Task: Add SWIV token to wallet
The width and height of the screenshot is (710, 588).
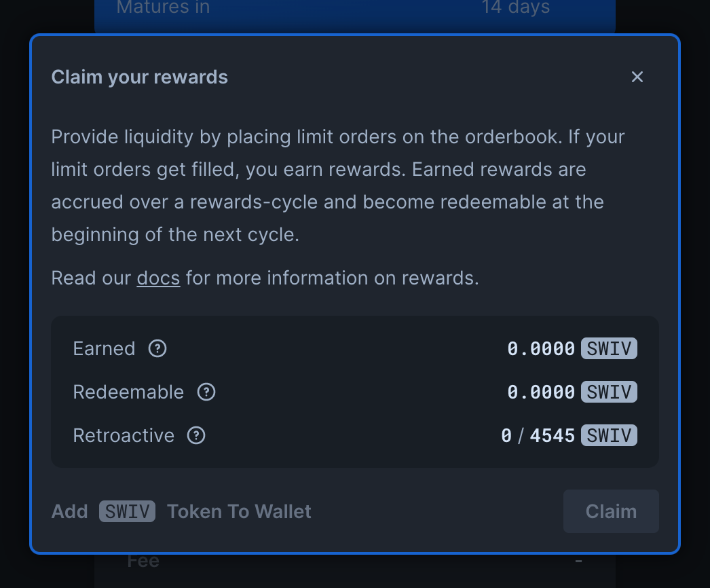Action: coord(181,511)
